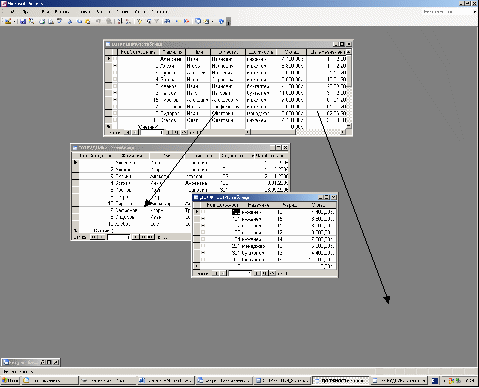The width and height of the screenshot is (479, 388).
Task: Click the Undo arrow icon
Action: coord(98,21)
